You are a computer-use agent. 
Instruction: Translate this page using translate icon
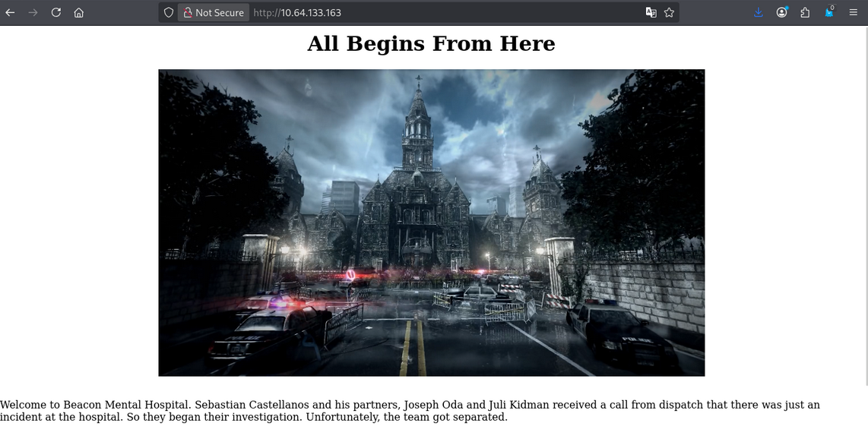pyautogui.click(x=651, y=13)
